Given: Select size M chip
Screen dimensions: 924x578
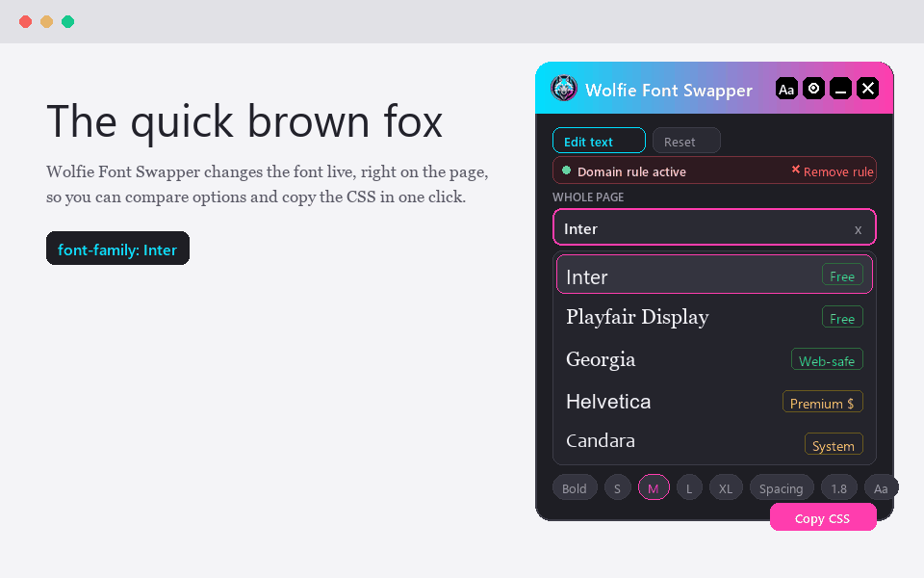Looking at the screenshot, I should click(x=654, y=487).
